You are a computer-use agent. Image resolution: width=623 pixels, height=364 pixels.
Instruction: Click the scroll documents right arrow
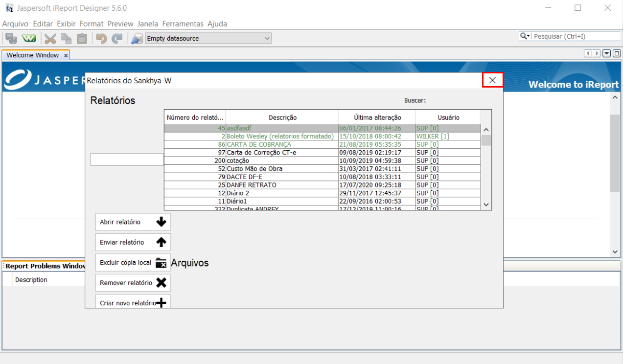(x=597, y=53)
